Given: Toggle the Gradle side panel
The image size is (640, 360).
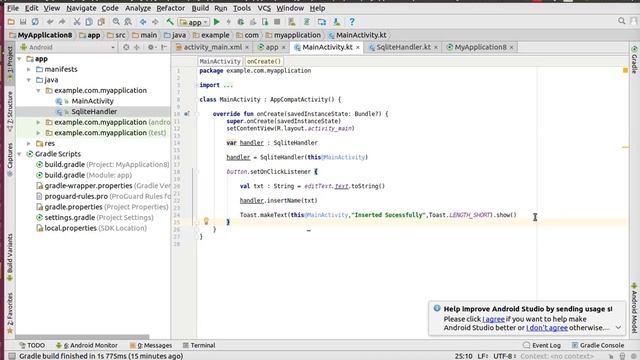Looking at the screenshot, I should [x=634, y=60].
